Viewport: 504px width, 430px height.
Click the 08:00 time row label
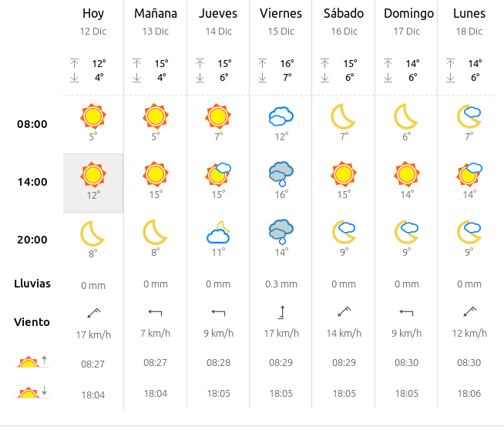click(32, 124)
